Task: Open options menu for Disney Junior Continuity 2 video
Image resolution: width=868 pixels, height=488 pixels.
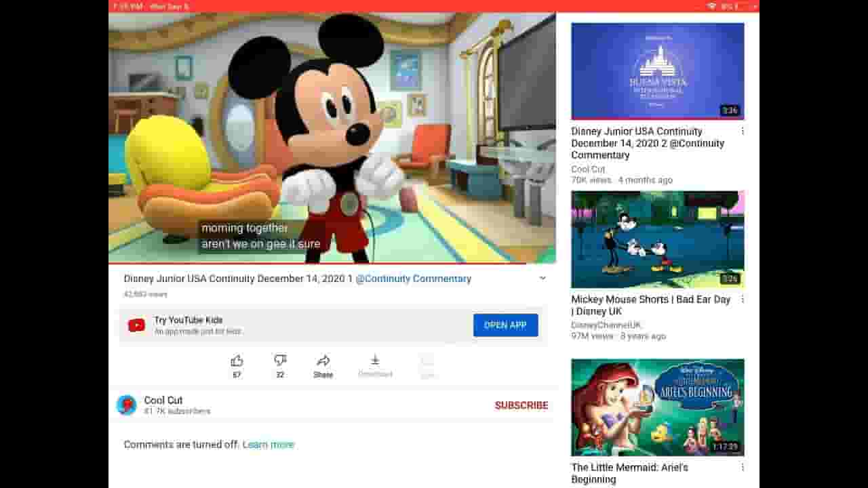Action: tap(743, 131)
